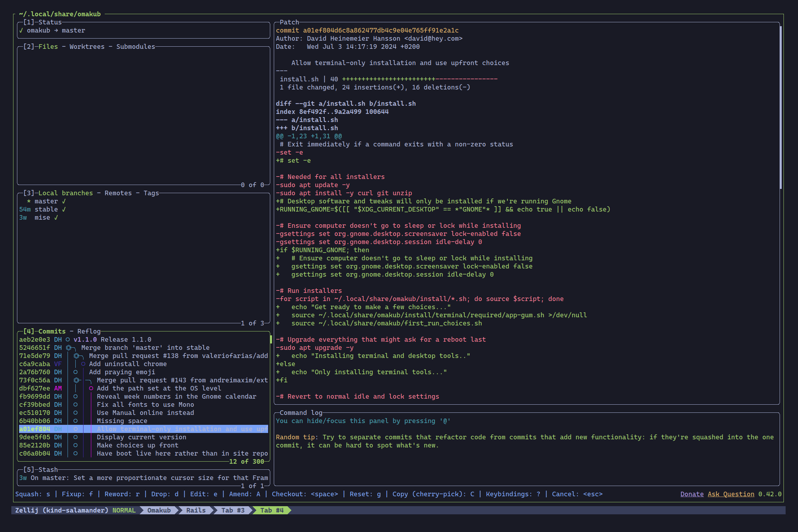The image size is (798, 532).
Task: Switch to Zellij Tab #3
Action: (x=233, y=510)
